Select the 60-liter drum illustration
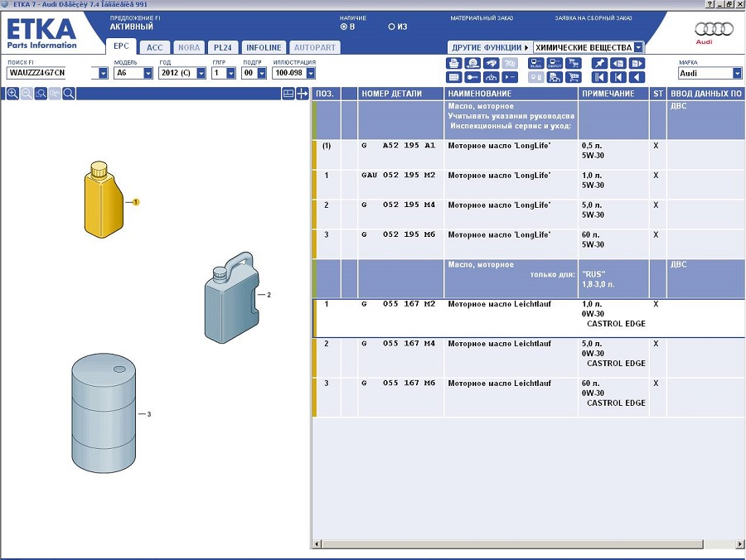This screenshot has height=560, width=746. pos(104,413)
